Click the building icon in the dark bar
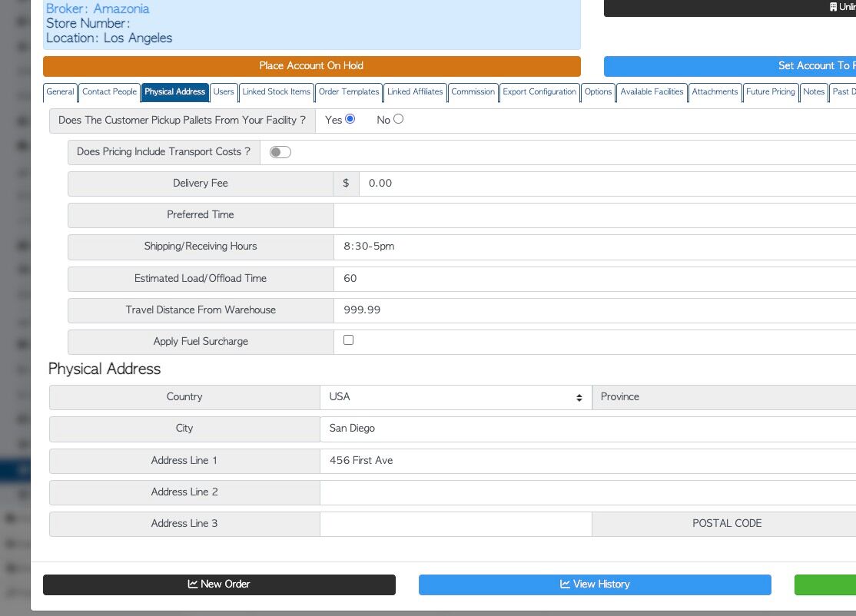 833,7
